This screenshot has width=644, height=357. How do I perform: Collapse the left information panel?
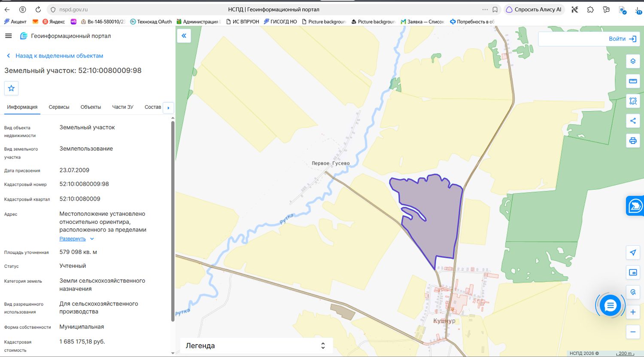(184, 36)
